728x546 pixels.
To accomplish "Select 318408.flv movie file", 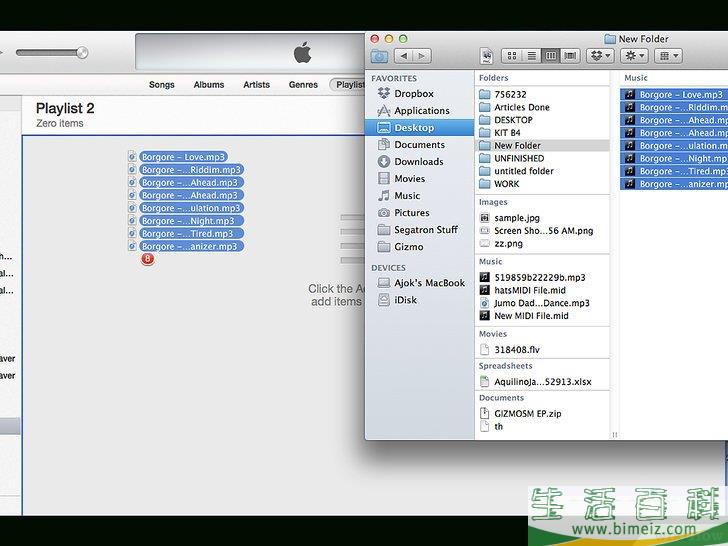I will 542,350.
